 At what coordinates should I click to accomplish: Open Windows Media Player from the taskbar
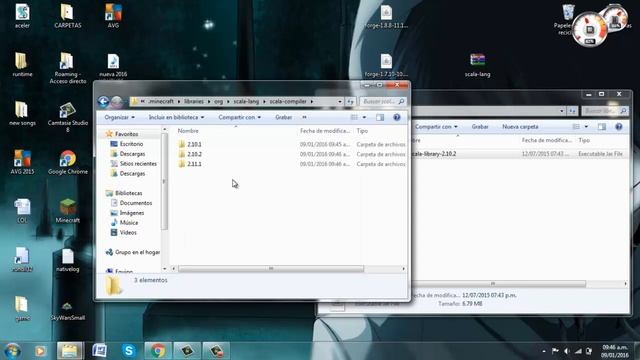click(40, 351)
